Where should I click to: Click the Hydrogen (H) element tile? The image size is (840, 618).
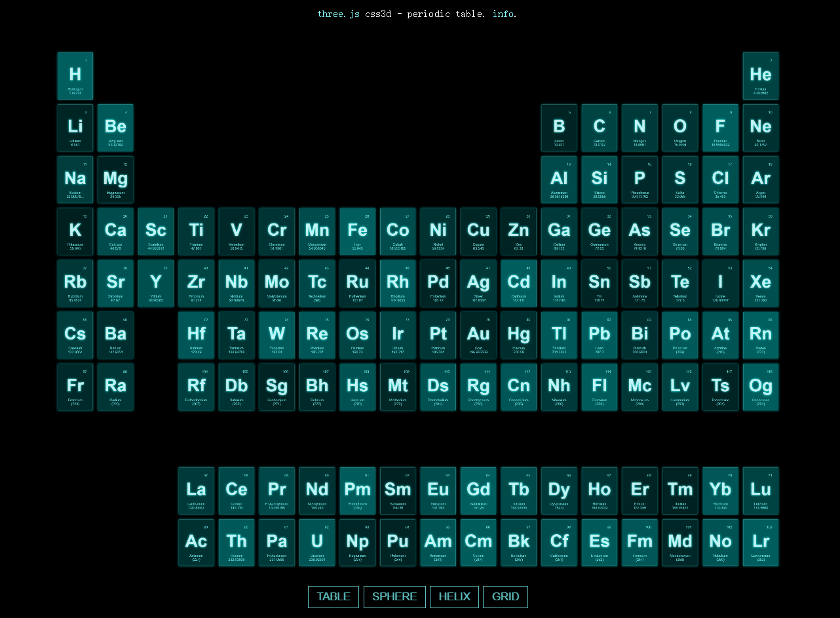coord(75,76)
